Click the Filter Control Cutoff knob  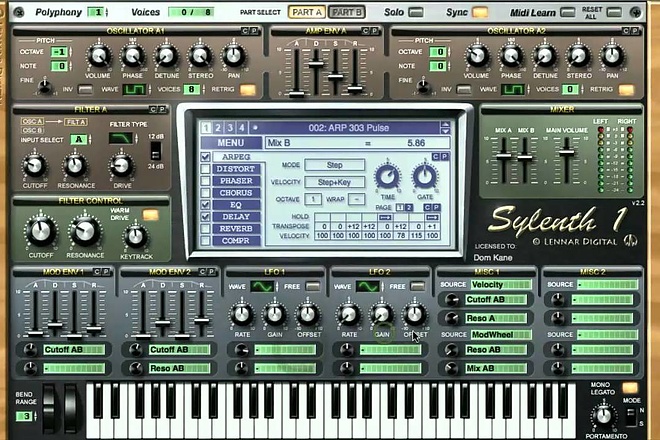coord(41,232)
